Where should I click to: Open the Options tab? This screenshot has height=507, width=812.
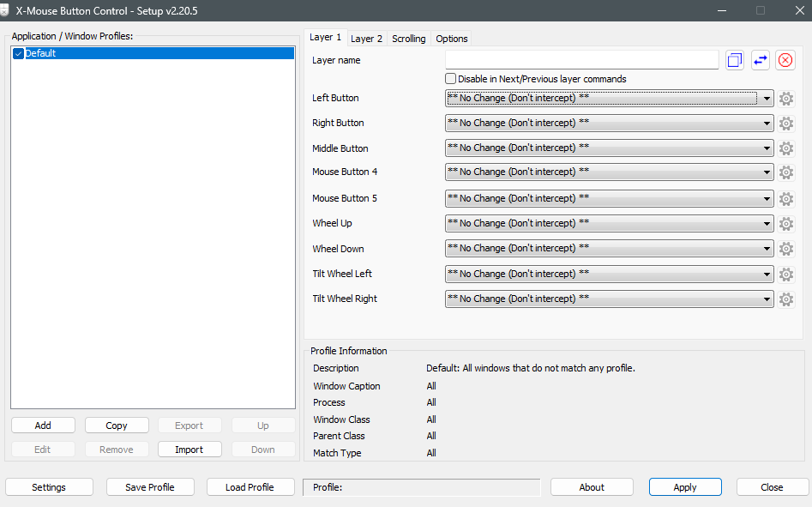[452, 39]
